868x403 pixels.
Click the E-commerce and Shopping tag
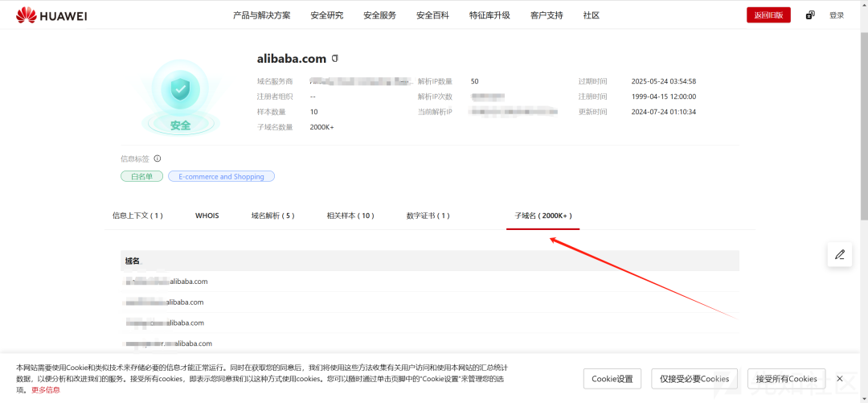pos(222,176)
